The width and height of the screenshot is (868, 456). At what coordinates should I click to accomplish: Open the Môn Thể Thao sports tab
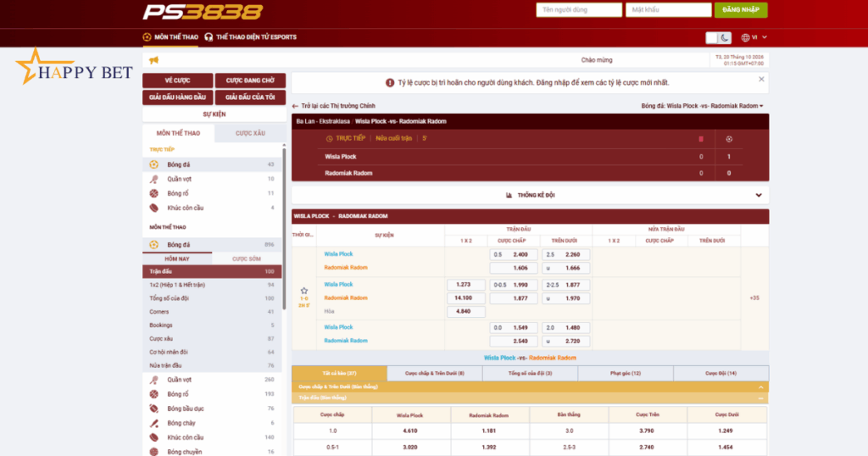click(170, 37)
